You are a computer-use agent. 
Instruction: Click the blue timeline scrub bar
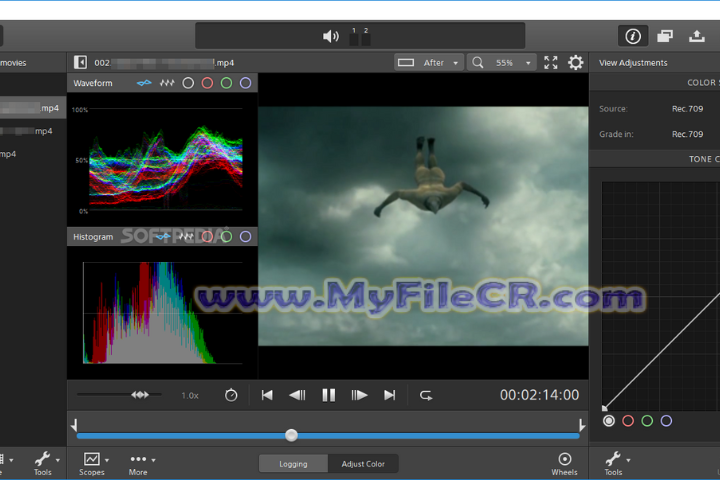328,435
